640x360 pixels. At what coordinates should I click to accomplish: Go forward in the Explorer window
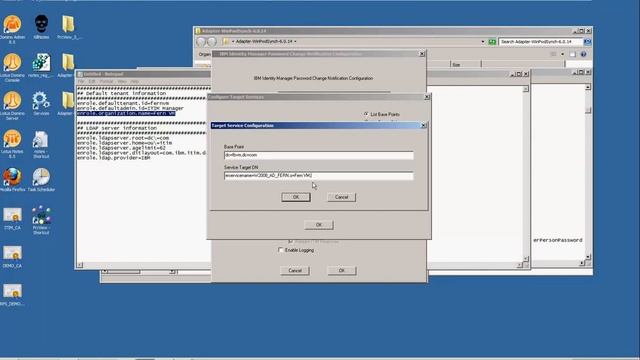(x=211, y=42)
